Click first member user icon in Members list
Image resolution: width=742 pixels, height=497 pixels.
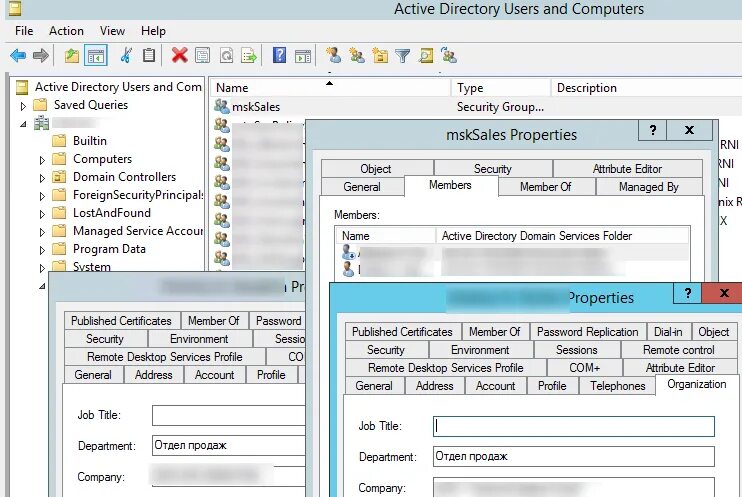coord(348,252)
